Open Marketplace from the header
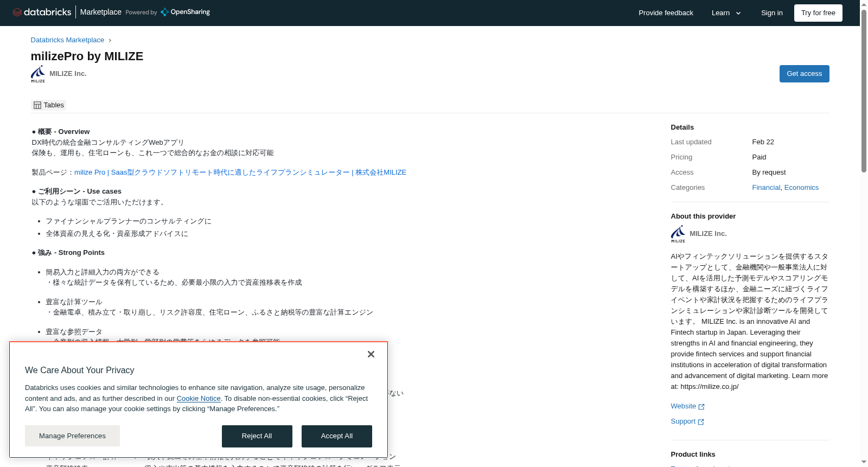This screenshot has height=467, width=868. [101, 12]
